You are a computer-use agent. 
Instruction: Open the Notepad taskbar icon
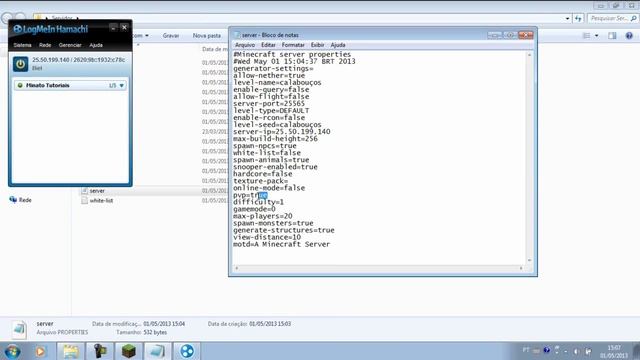[158, 351]
